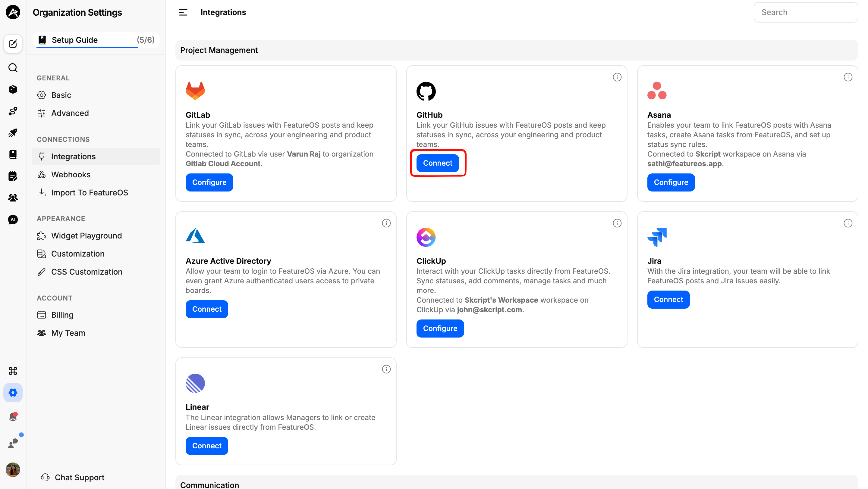The image size is (868, 489).
Task: Open Billing settings
Action: tap(96, 315)
